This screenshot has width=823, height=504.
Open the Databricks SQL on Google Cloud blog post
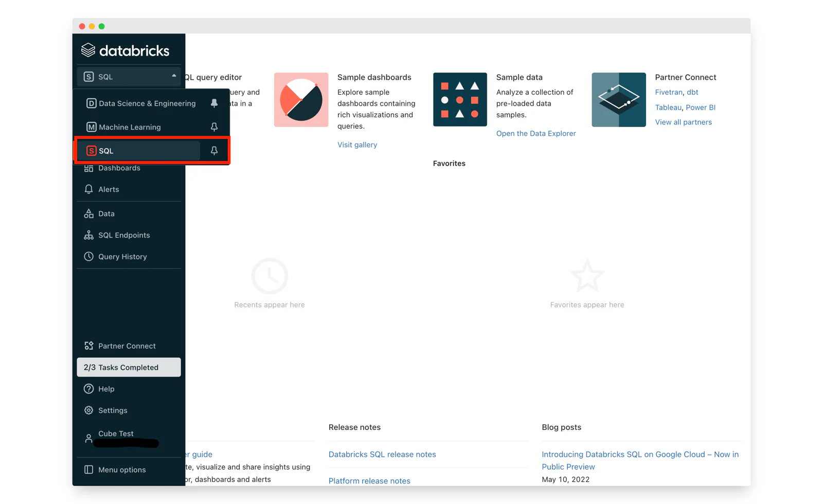[640, 461]
